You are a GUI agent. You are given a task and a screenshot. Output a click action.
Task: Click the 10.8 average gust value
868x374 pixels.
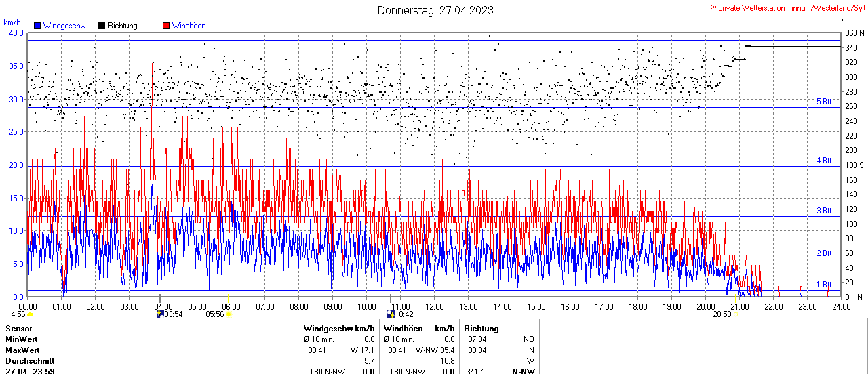(x=448, y=361)
